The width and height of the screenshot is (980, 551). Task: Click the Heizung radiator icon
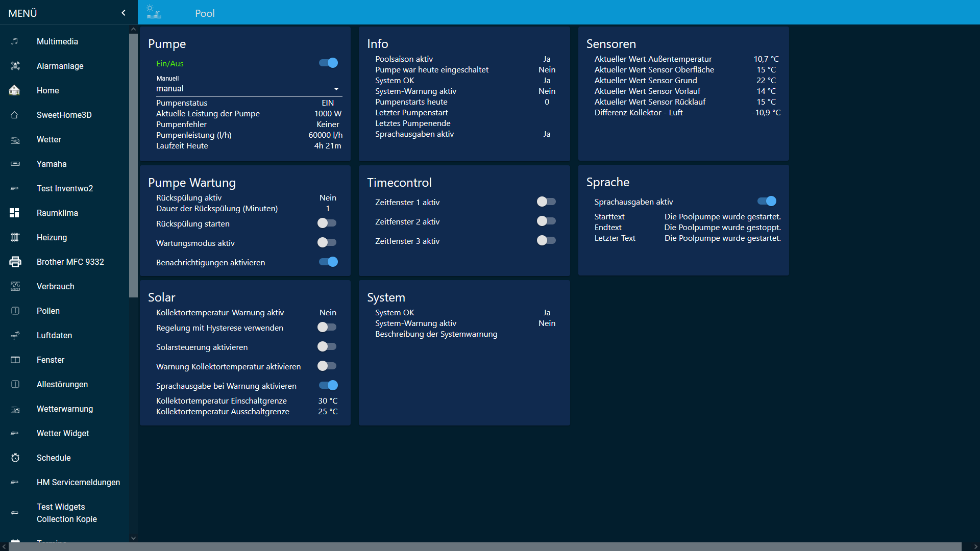pyautogui.click(x=15, y=237)
